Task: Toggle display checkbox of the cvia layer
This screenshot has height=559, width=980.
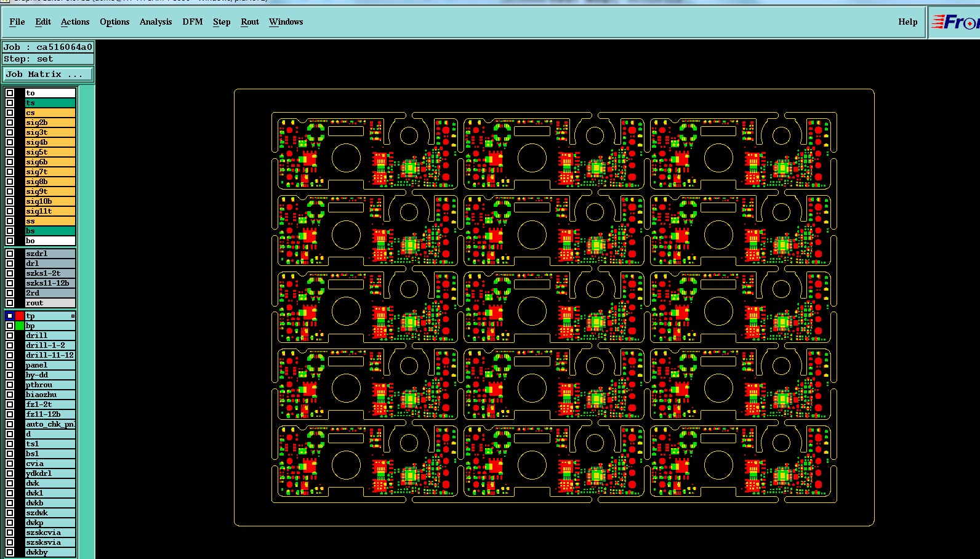Action: 10,464
